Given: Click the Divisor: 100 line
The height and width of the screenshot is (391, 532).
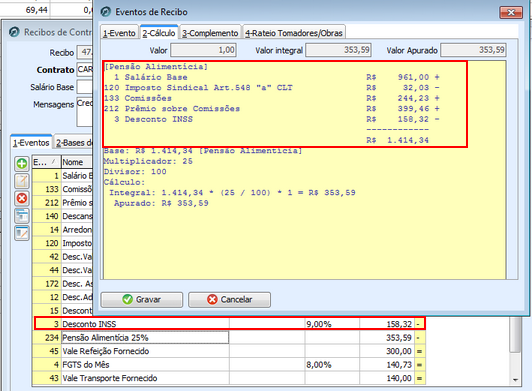Looking at the screenshot, I should click(x=135, y=172).
